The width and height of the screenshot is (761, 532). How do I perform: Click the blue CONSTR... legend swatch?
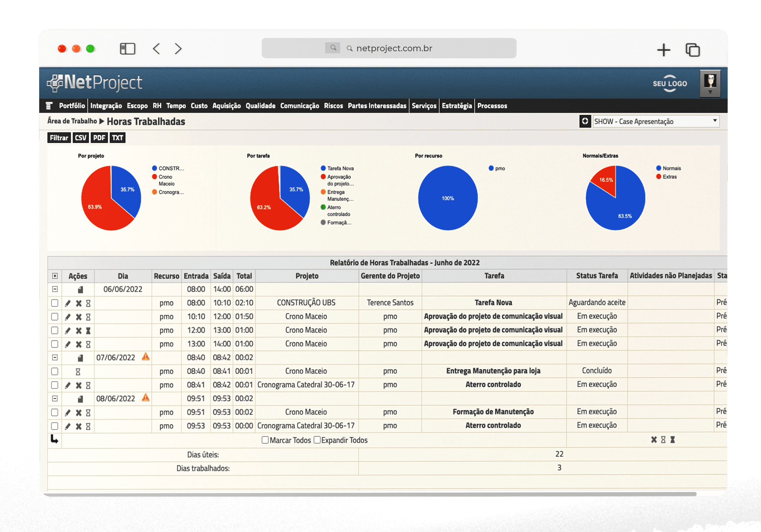154,168
